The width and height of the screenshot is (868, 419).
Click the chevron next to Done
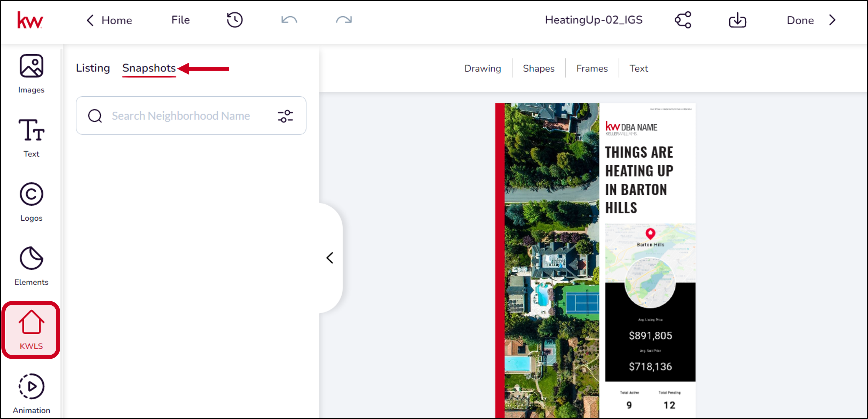(832, 20)
